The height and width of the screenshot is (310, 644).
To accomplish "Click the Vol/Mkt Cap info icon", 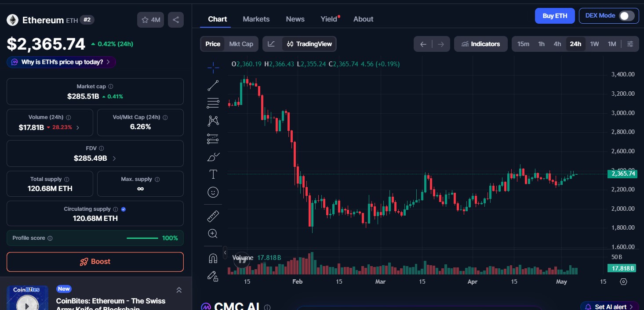I will tap(165, 118).
